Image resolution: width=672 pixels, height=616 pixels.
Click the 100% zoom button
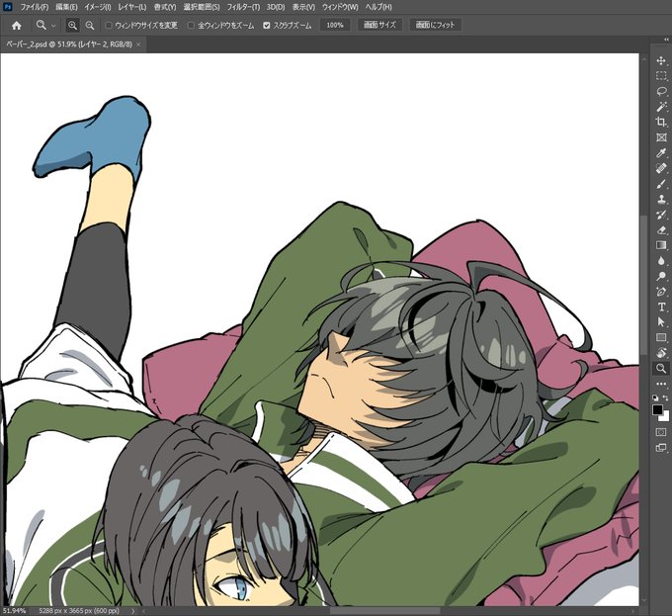[335, 25]
